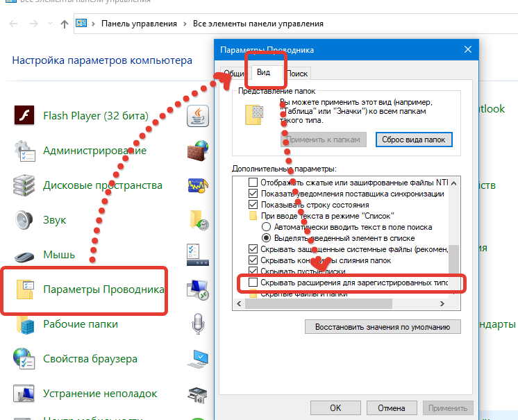This screenshot has width=518, height=420.
Task: Click the Рабочие папки icon
Action: [25, 324]
